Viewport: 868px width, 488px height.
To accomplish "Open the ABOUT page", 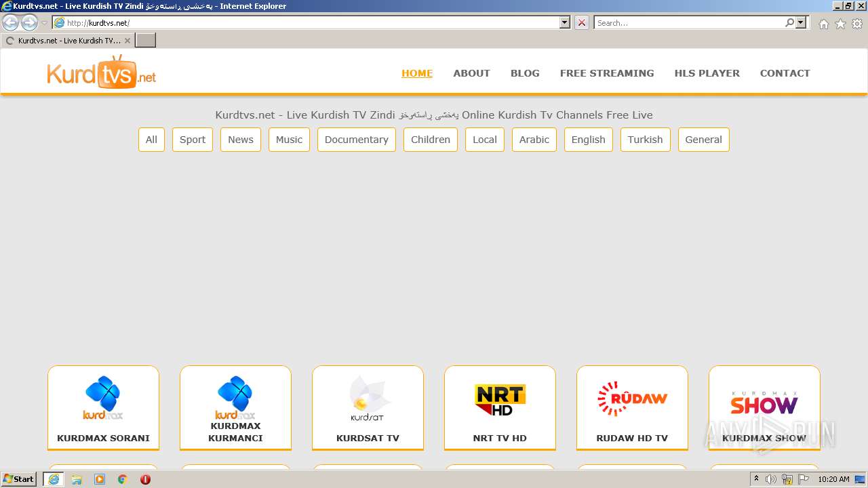I will pyautogui.click(x=471, y=73).
